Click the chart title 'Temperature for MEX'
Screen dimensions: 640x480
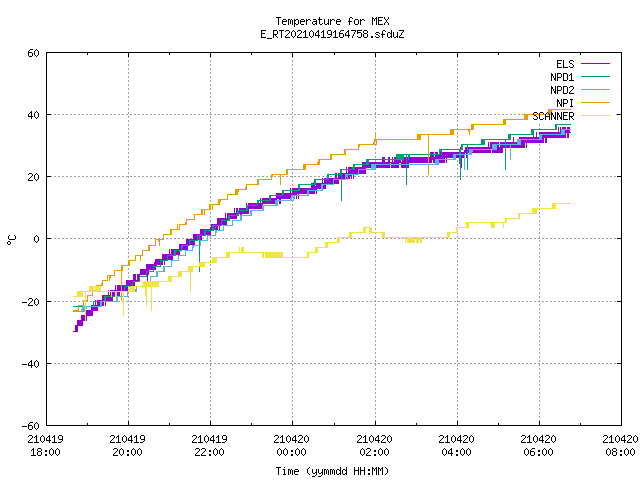point(332,21)
